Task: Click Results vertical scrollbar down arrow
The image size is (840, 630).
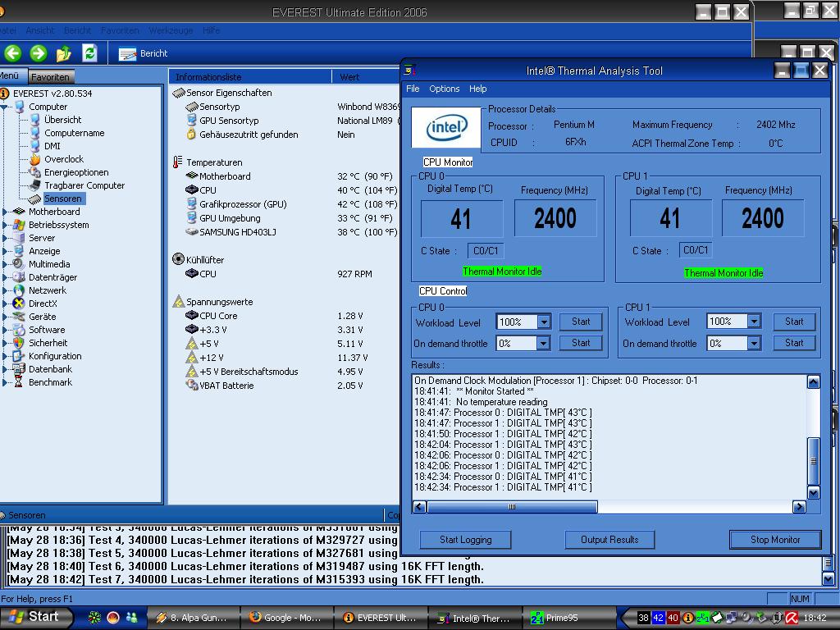Action: [x=813, y=493]
